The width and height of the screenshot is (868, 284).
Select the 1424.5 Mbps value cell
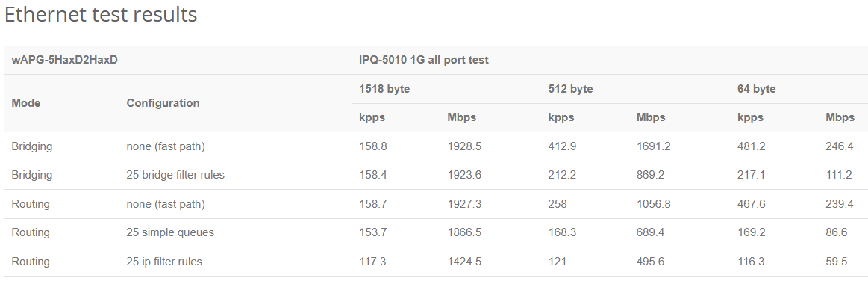(464, 262)
